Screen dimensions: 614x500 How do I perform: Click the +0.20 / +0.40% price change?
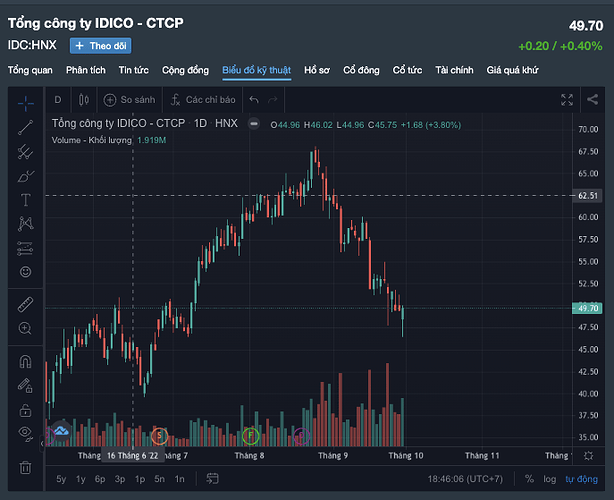[x=560, y=46]
